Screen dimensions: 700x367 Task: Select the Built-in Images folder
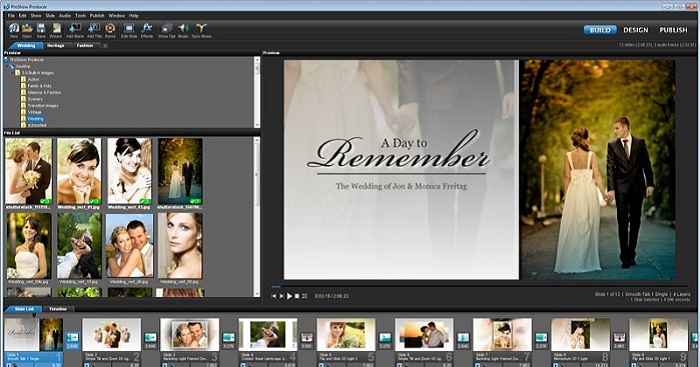[38, 73]
